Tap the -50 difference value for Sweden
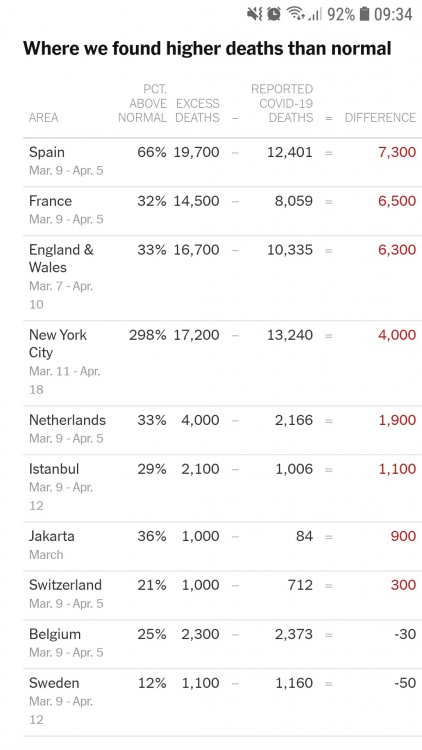The width and height of the screenshot is (422, 750). coord(405,683)
